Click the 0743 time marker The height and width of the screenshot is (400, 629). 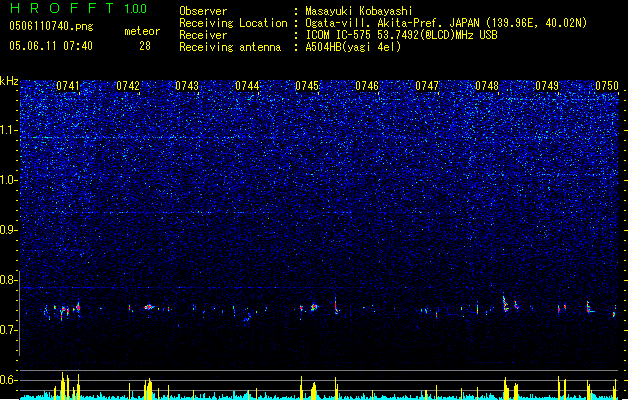(187, 86)
